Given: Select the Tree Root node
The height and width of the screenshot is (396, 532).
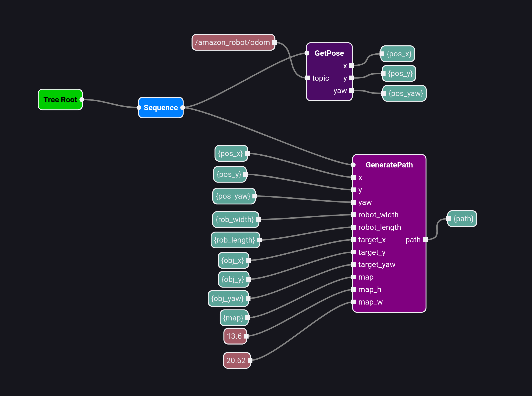Looking at the screenshot, I should pyautogui.click(x=60, y=99).
